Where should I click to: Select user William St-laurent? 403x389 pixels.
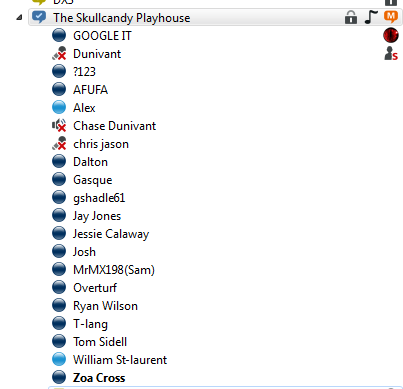(x=120, y=360)
